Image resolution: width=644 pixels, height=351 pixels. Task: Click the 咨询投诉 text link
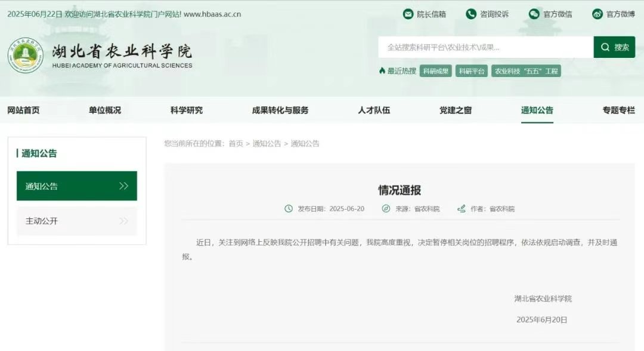pyautogui.click(x=494, y=14)
